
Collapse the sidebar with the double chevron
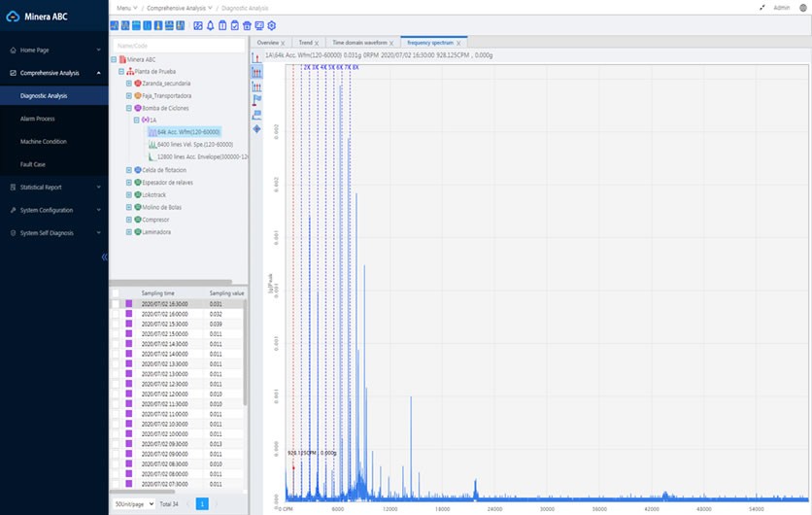104,257
